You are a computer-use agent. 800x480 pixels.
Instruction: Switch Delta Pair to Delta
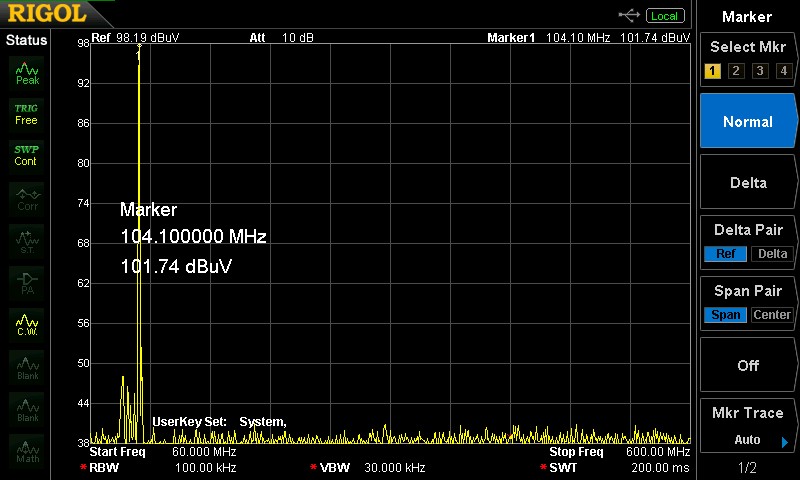coord(772,254)
